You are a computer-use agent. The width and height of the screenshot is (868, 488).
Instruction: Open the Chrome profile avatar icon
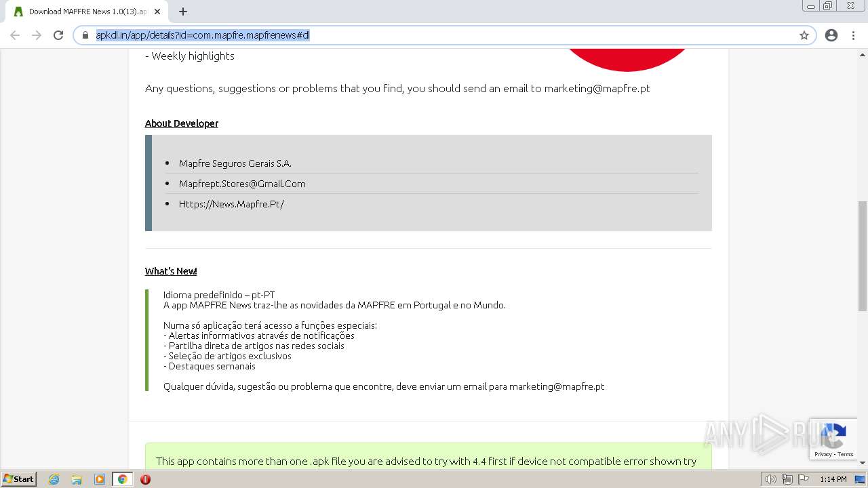click(831, 35)
